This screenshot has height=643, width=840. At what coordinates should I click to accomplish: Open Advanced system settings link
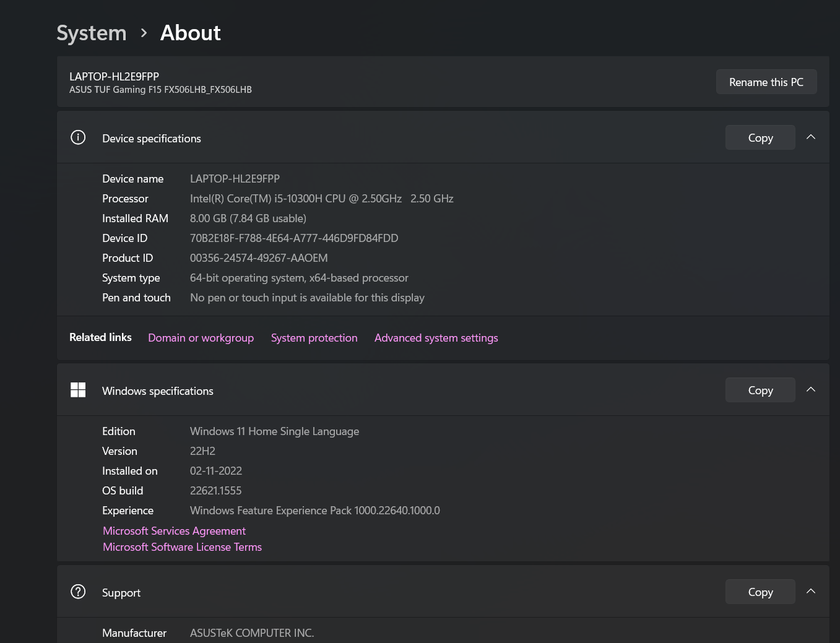click(x=436, y=338)
